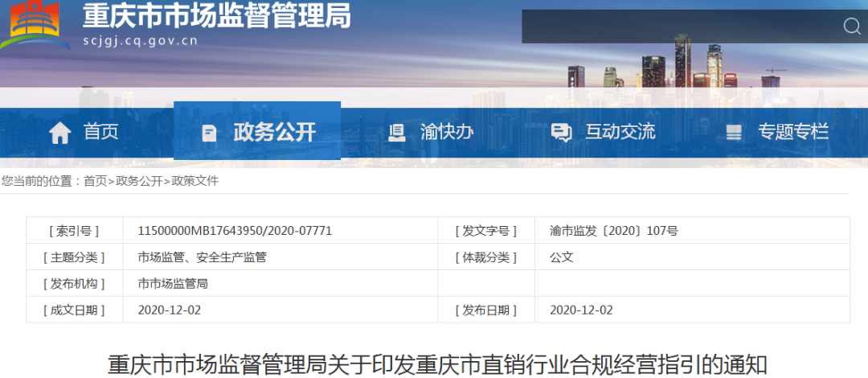This screenshot has width=868, height=378.
Task: Click the stack icon beside 专题专栏
Action: [734, 133]
